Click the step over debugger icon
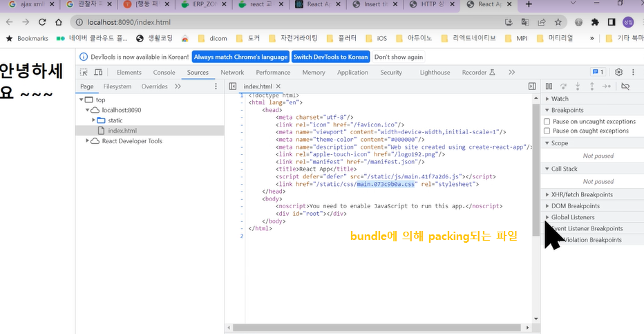The height and width of the screenshot is (334, 644). (563, 86)
